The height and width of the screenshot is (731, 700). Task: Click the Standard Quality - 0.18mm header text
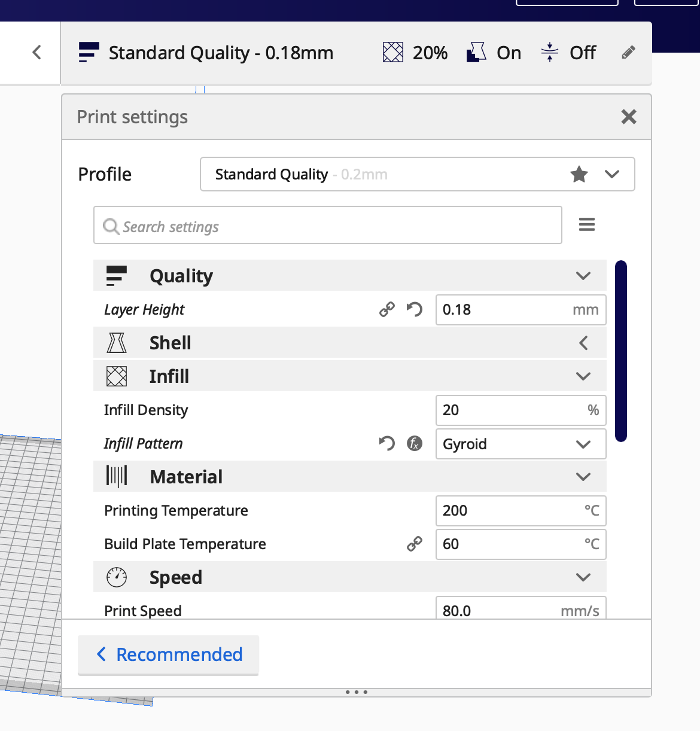pyautogui.click(x=221, y=53)
